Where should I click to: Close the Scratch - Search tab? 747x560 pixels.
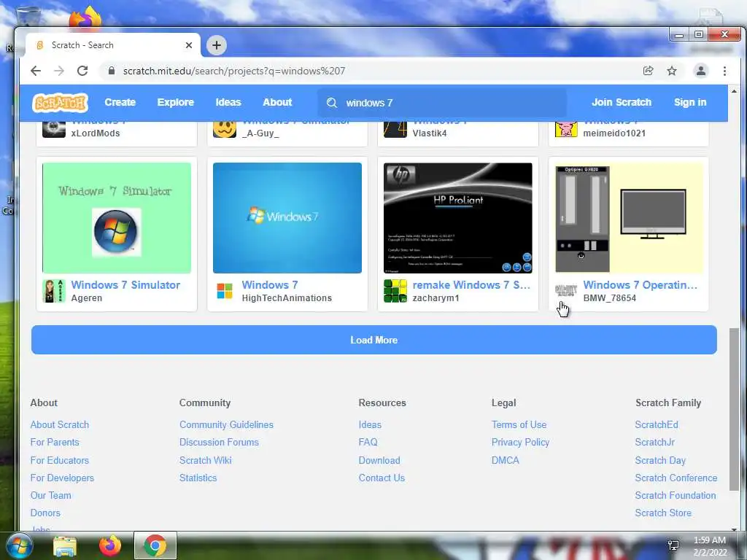tap(189, 45)
